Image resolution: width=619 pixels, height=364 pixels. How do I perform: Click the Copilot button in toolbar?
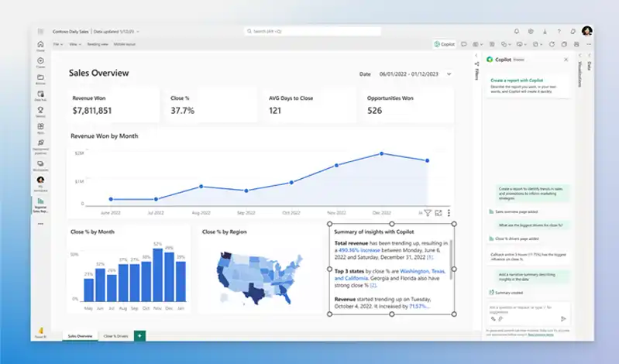[x=444, y=44]
